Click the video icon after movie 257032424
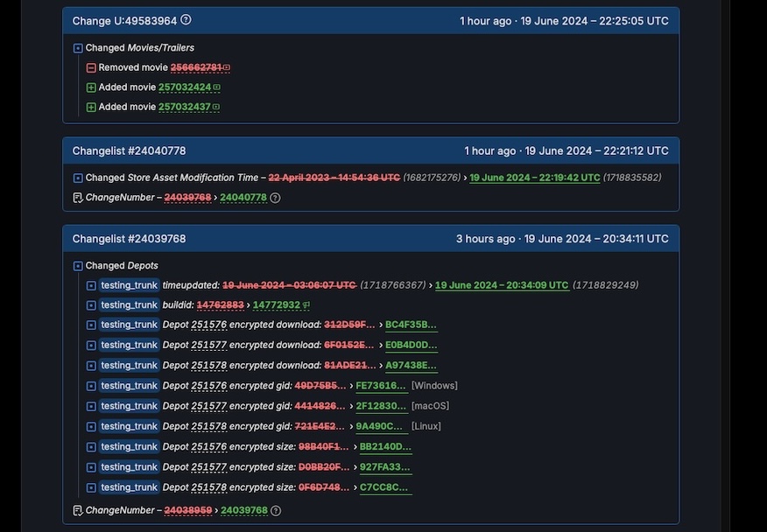Screen dimensions: 767x532 (217, 87)
